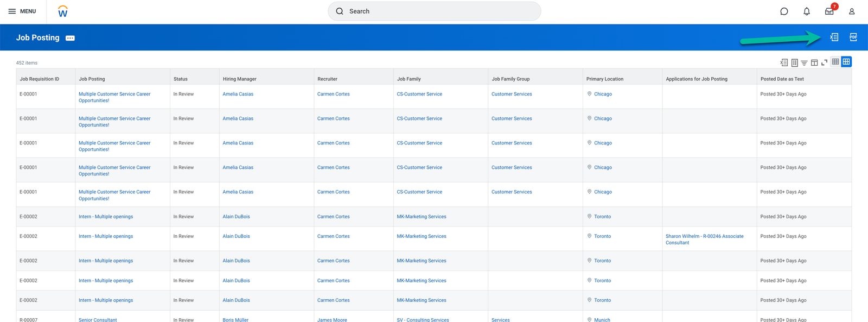Image resolution: width=868 pixels, height=322 pixels.
Task: Open the user profile icon
Action: [852, 11]
